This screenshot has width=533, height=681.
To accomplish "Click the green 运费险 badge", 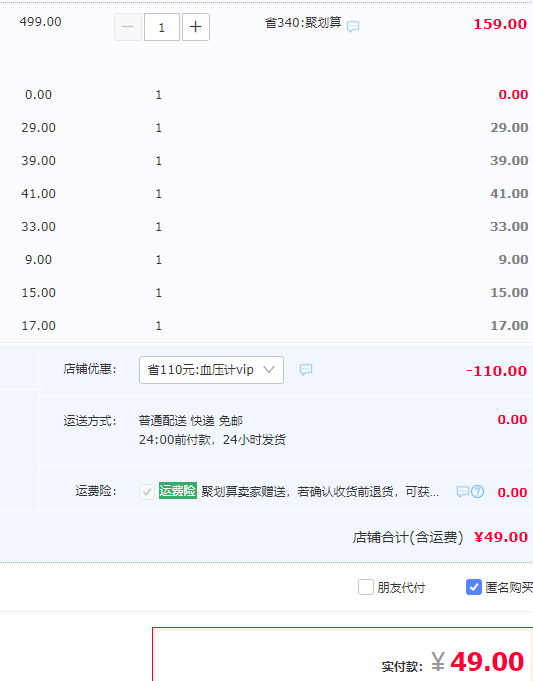I will point(178,491).
